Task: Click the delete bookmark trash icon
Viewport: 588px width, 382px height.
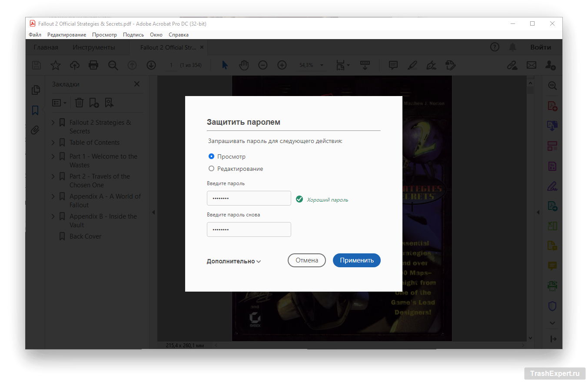Action: click(79, 103)
